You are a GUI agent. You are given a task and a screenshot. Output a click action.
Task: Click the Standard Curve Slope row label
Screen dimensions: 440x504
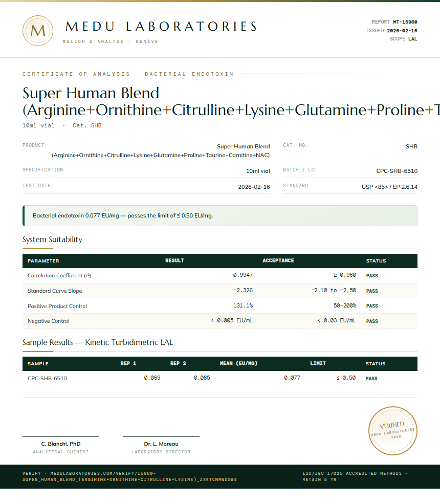pos(55,291)
